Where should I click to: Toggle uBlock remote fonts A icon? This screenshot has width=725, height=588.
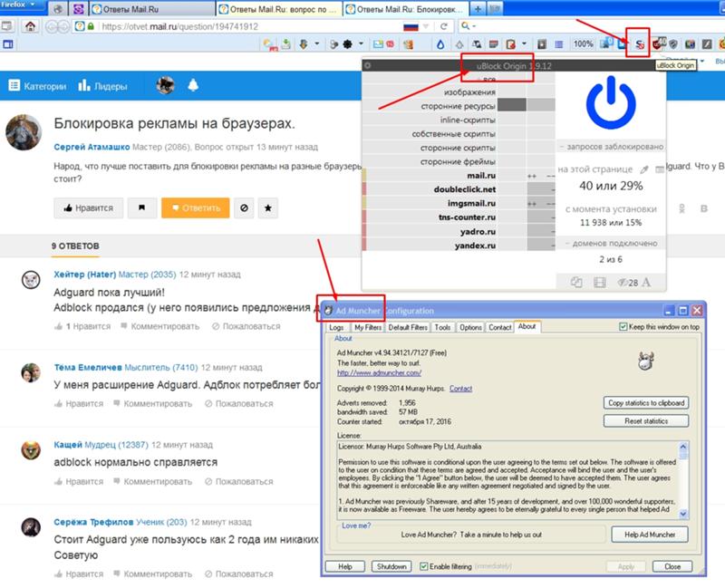click(646, 282)
